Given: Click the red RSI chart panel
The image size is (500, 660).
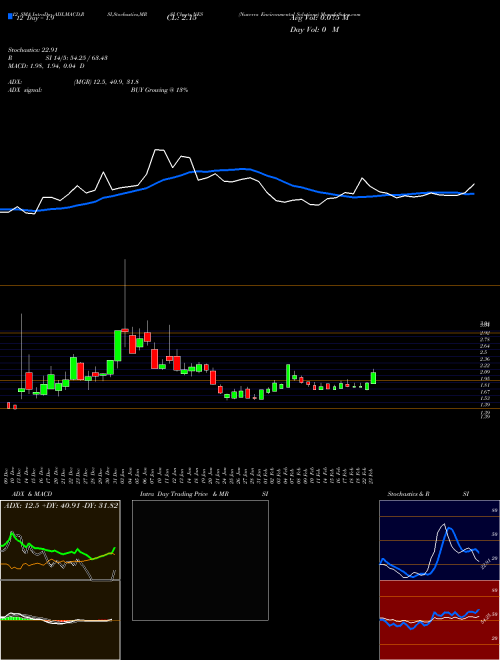Looking at the screenshot, I should point(439,620).
